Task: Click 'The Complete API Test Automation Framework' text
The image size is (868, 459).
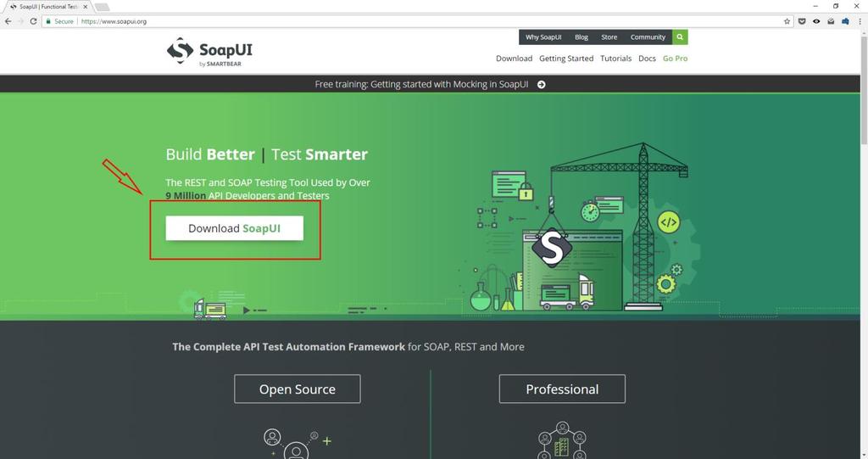Action: [288, 346]
